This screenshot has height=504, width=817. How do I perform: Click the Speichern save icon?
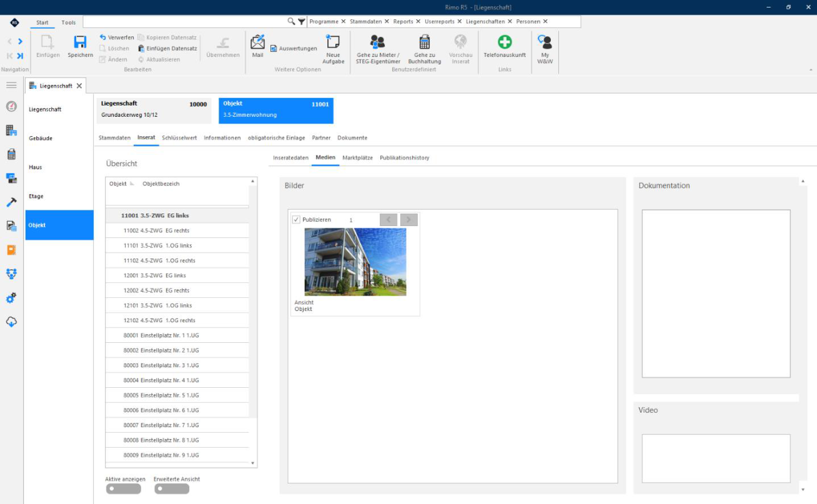(80, 43)
